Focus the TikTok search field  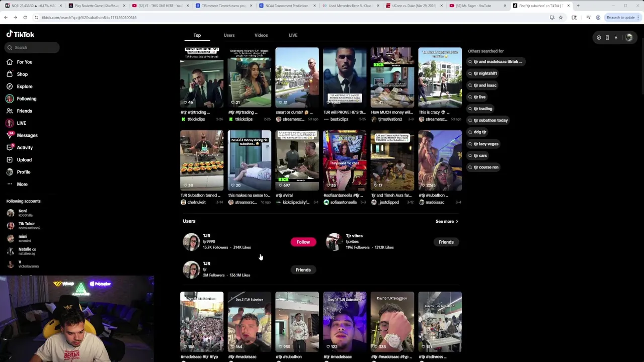pyautogui.click(x=33, y=47)
